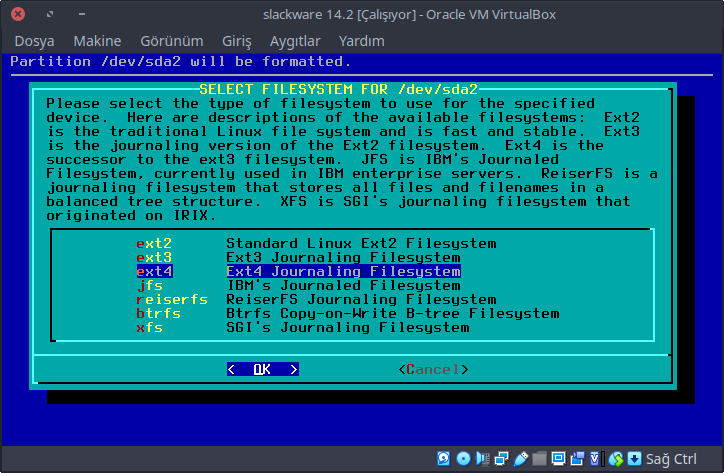Click 'Standard Linux Ext2 Filesystem' description
Screen dimensions: 724x473
click(x=361, y=243)
